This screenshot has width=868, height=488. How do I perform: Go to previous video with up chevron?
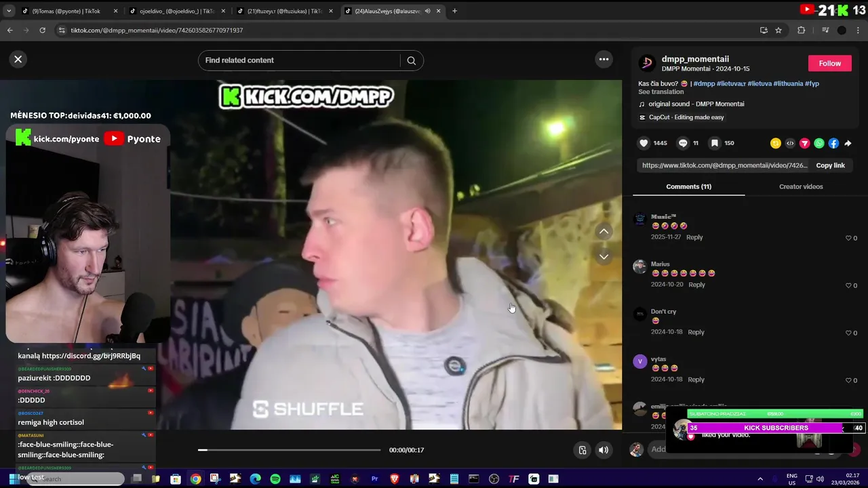click(x=604, y=232)
